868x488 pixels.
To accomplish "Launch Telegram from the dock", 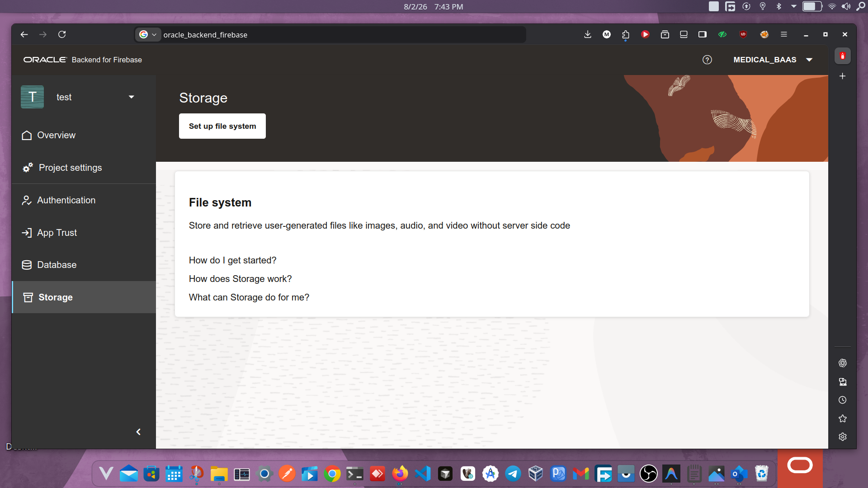I will (x=513, y=474).
